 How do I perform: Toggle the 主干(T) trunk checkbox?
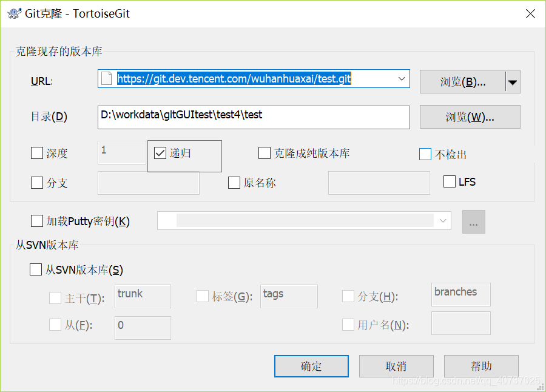(x=55, y=298)
